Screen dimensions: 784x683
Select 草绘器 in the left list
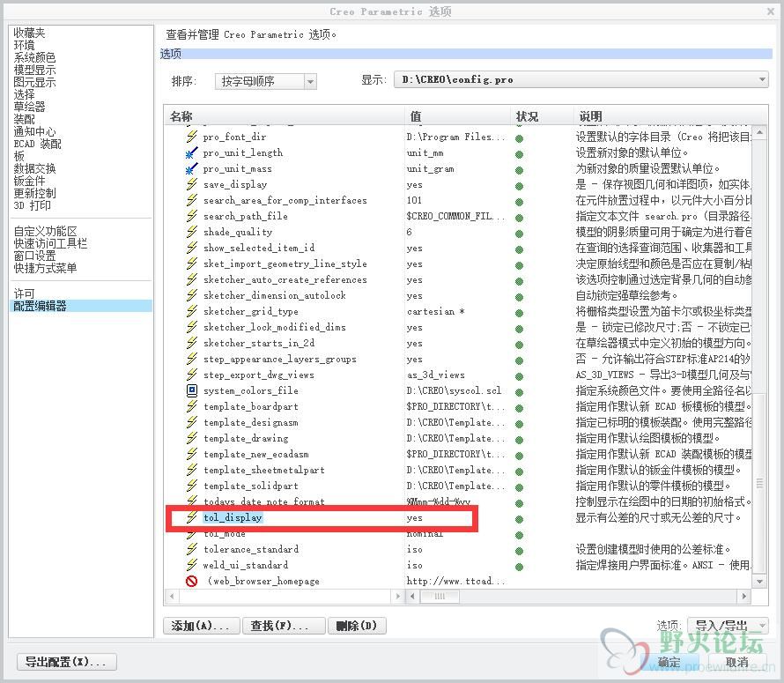[29, 107]
